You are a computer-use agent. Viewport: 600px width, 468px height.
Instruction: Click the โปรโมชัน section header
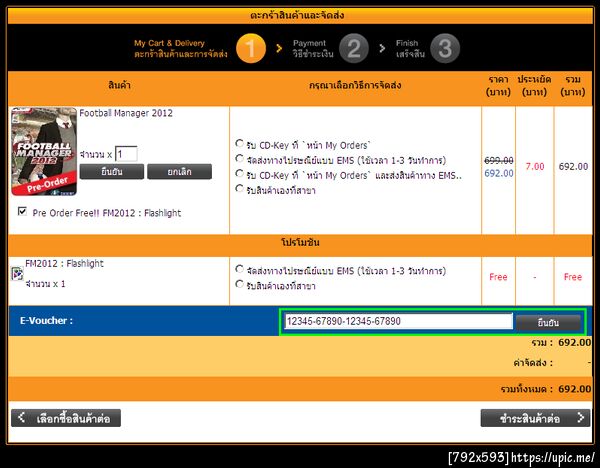(x=300, y=243)
